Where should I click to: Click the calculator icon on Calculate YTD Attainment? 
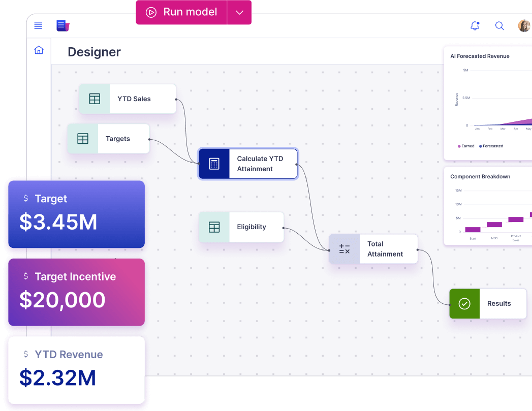(x=214, y=164)
